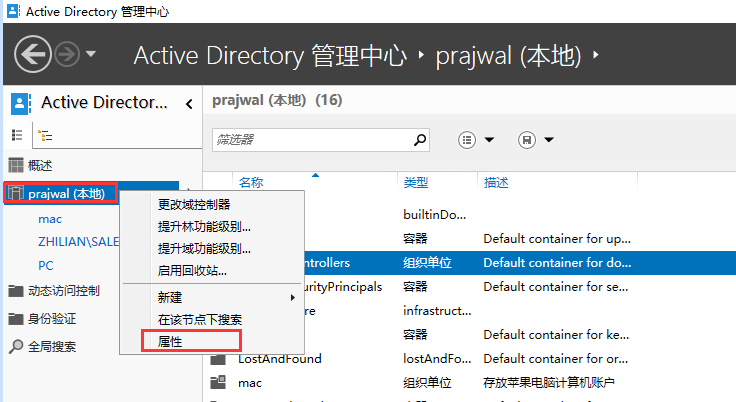This screenshot has height=402, width=736.
Task: Sort by 名称 column header
Action: (x=251, y=182)
